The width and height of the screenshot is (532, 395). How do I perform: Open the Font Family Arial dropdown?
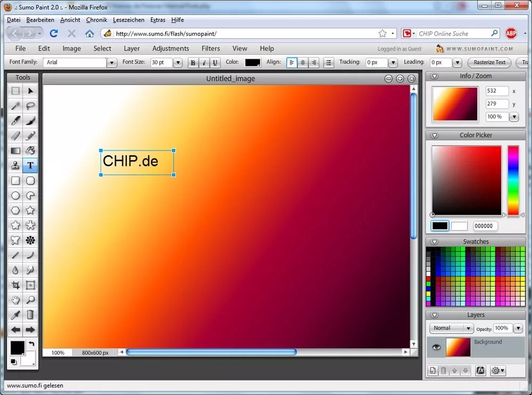click(x=112, y=62)
